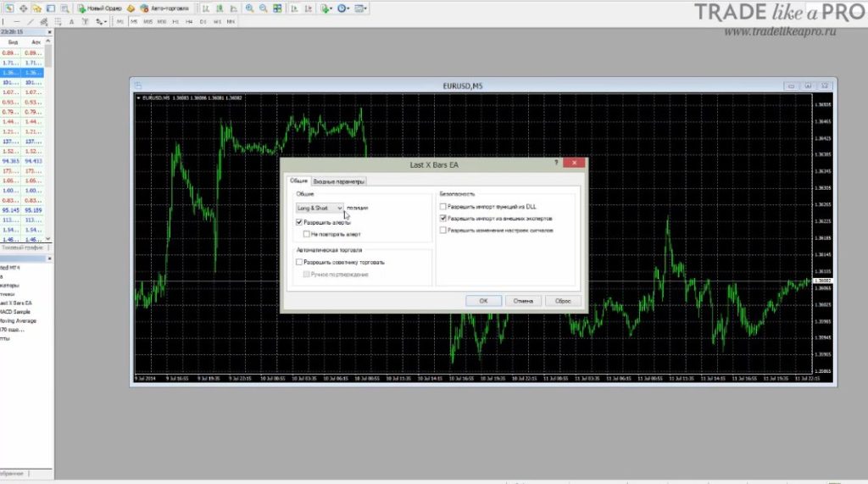This screenshot has width=868, height=484.
Task: Click the Cancel (Отмена) button
Action: tap(523, 300)
